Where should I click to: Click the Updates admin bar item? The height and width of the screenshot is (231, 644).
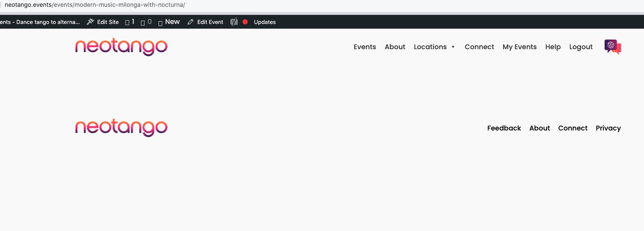point(265,22)
